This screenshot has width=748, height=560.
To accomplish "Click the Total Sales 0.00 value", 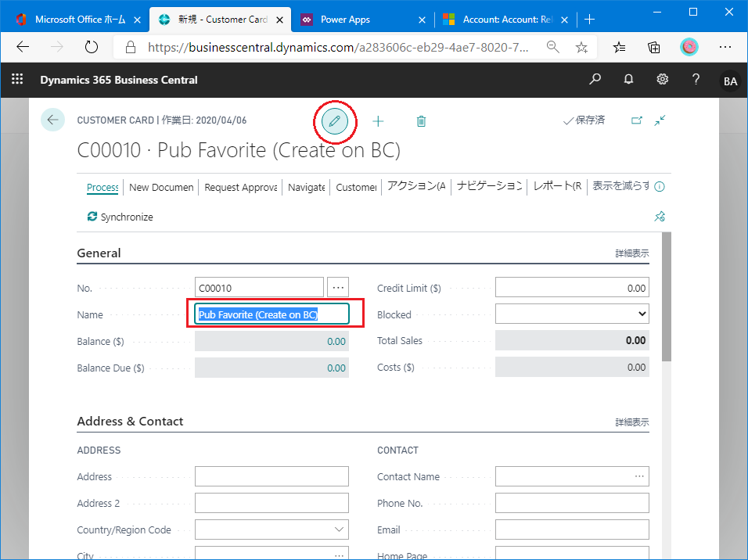I will [x=635, y=340].
